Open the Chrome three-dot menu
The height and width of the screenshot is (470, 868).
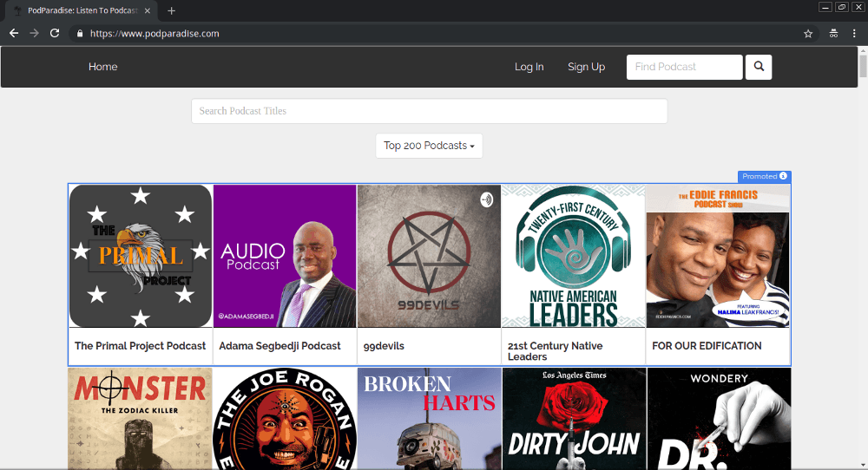pos(855,34)
